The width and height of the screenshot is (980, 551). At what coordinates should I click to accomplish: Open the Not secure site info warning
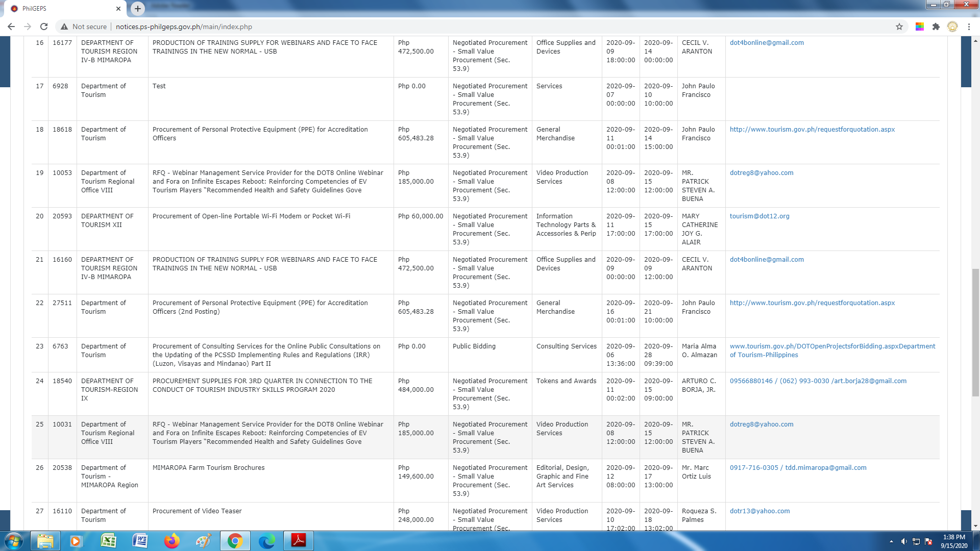pyautogui.click(x=84, y=27)
